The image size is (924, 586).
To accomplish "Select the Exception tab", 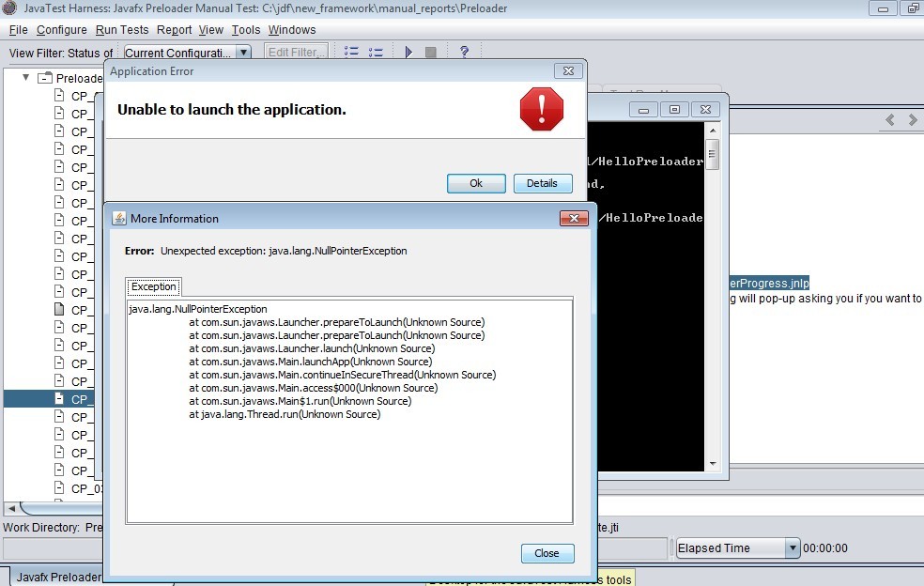I will [153, 286].
